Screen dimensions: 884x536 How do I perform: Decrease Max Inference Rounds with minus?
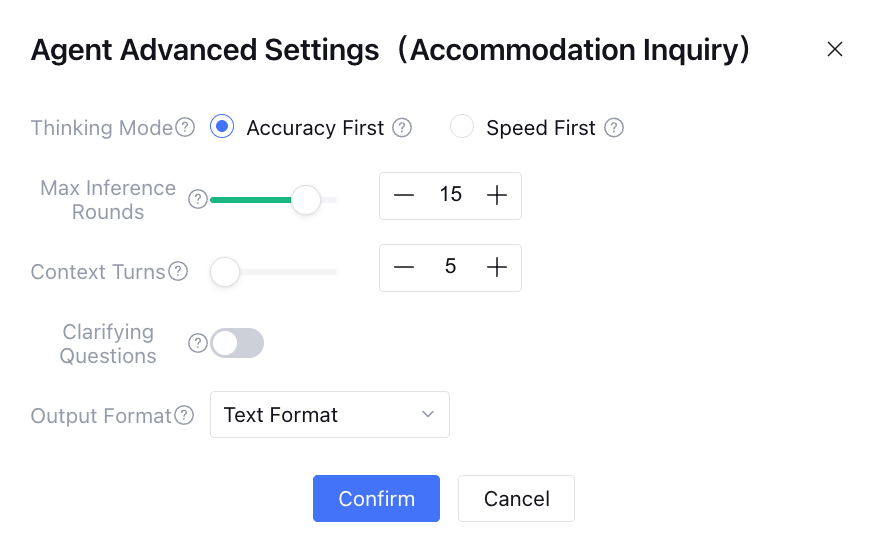404,195
